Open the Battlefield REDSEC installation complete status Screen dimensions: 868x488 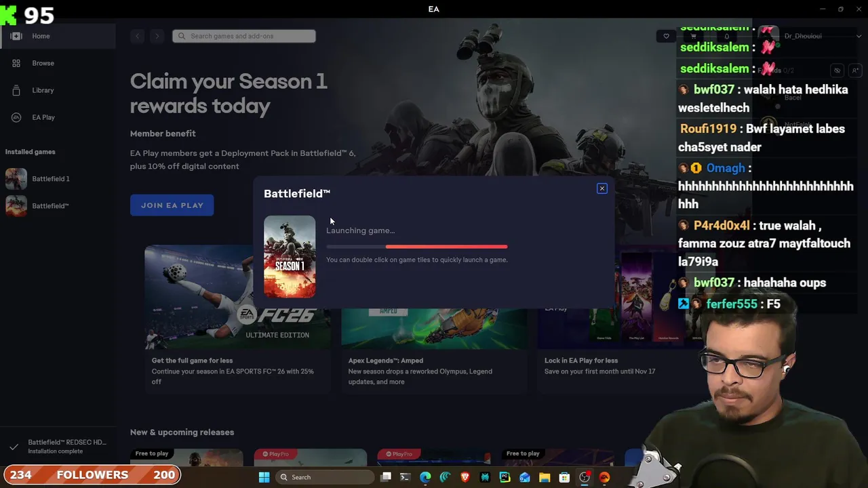[x=58, y=446]
